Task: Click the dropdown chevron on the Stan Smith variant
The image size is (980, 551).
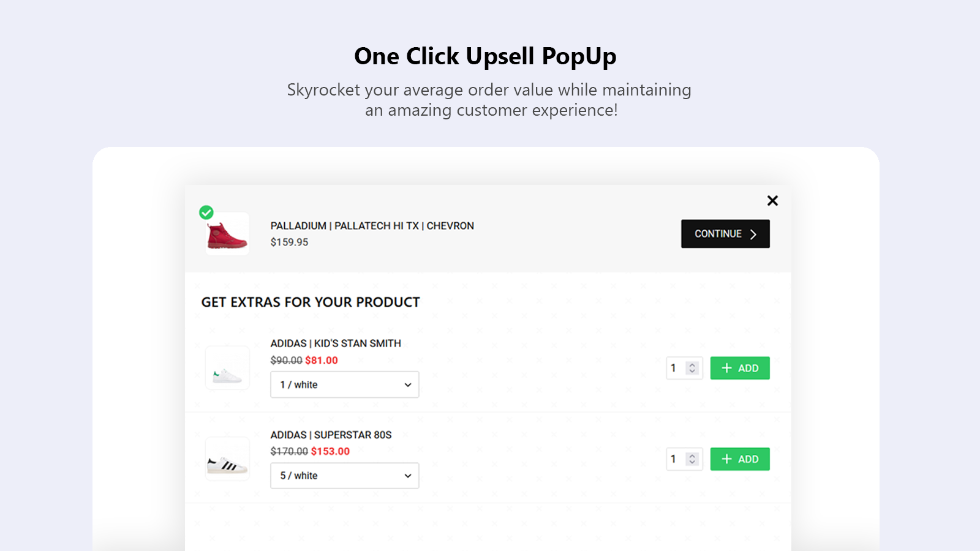Action: (x=407, y=384)
